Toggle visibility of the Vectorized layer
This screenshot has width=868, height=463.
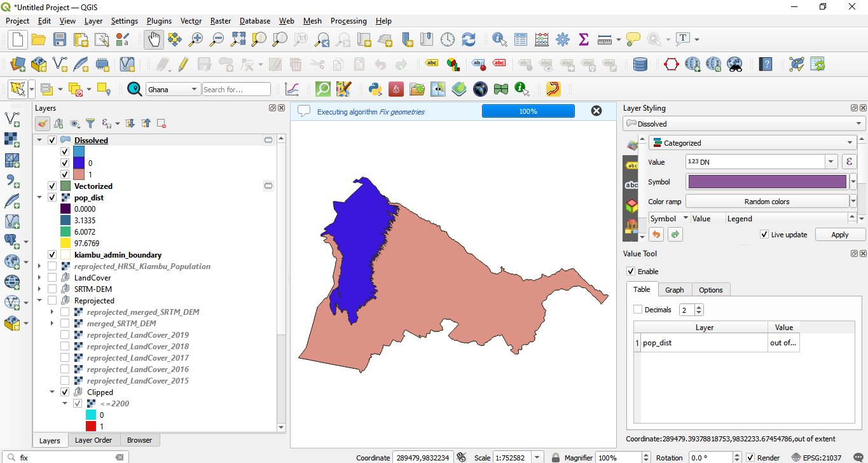tap(52, 186)
